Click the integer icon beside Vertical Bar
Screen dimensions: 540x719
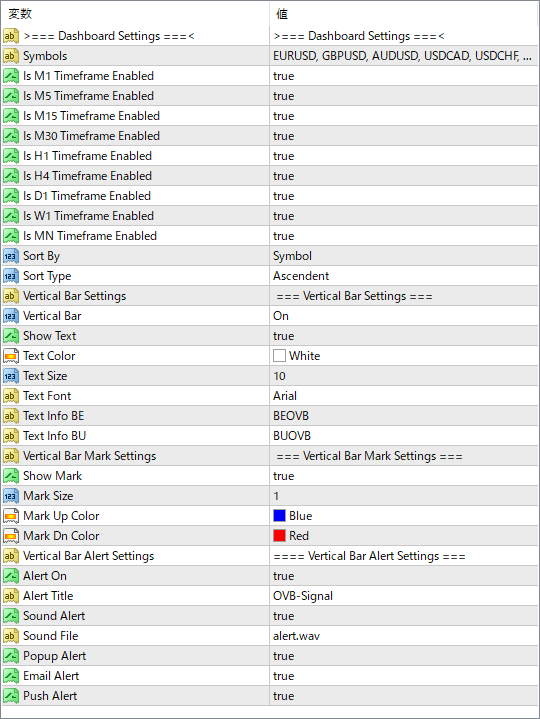pyautogui.click(x=11, y=316)
